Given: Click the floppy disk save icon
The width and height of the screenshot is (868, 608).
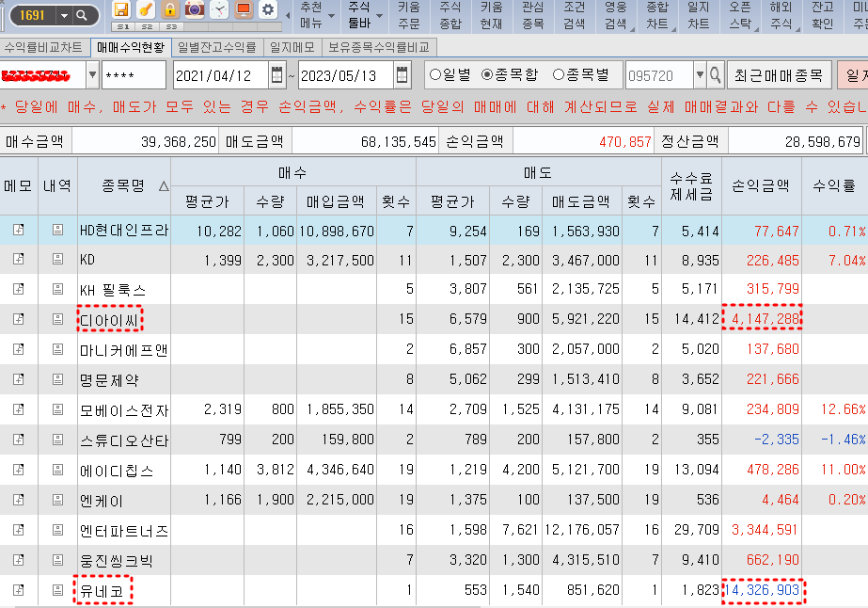Looking at the screenshot, I should tap(120, 9).
